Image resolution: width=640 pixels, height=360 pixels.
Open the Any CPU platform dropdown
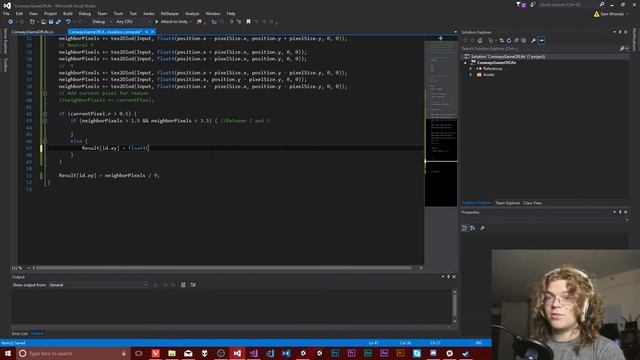[133, 22]
